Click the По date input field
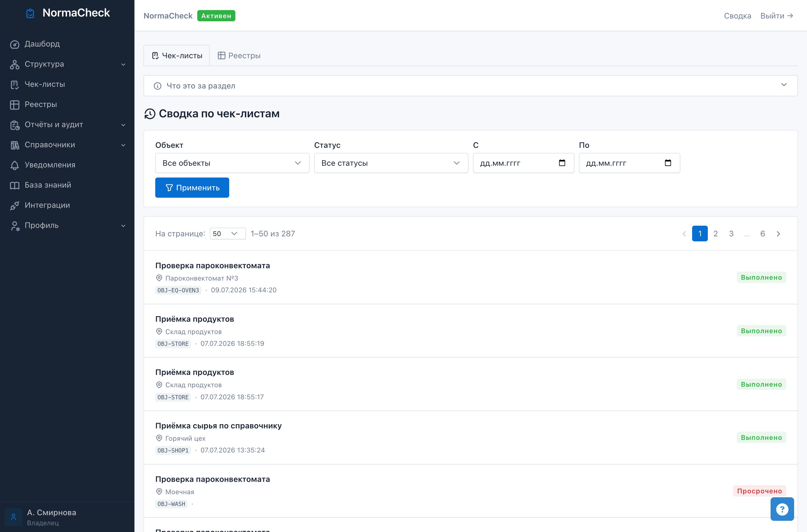The width and height of the screenshot is (807, 532). (629, 163)
